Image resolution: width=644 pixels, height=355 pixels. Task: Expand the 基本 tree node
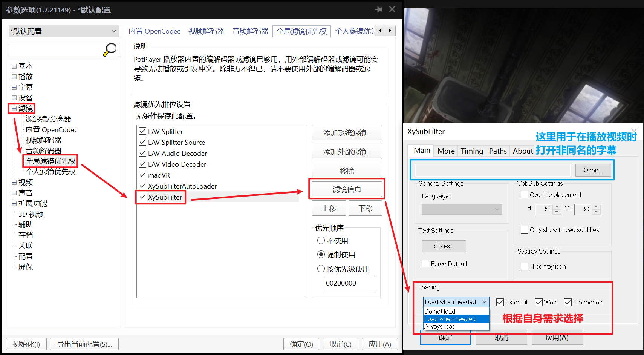tap(14, 66)
